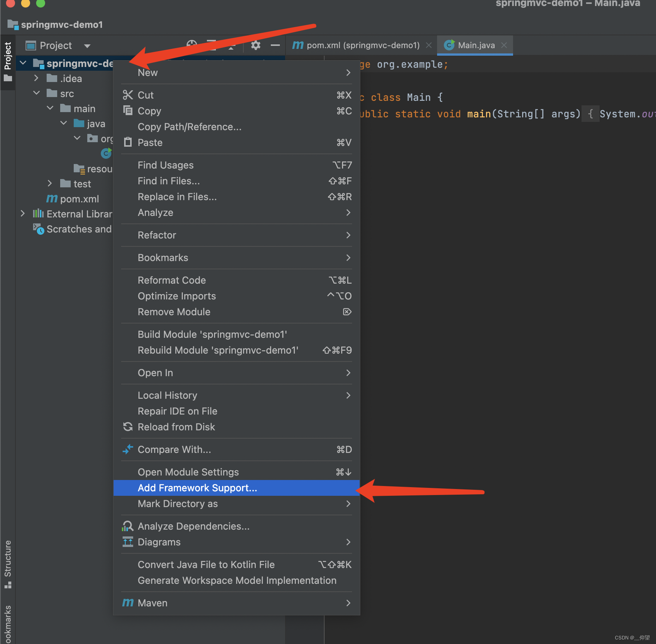Open project tool window settings gear
Viewport: 656px width, 644px height.
[256, 45]
